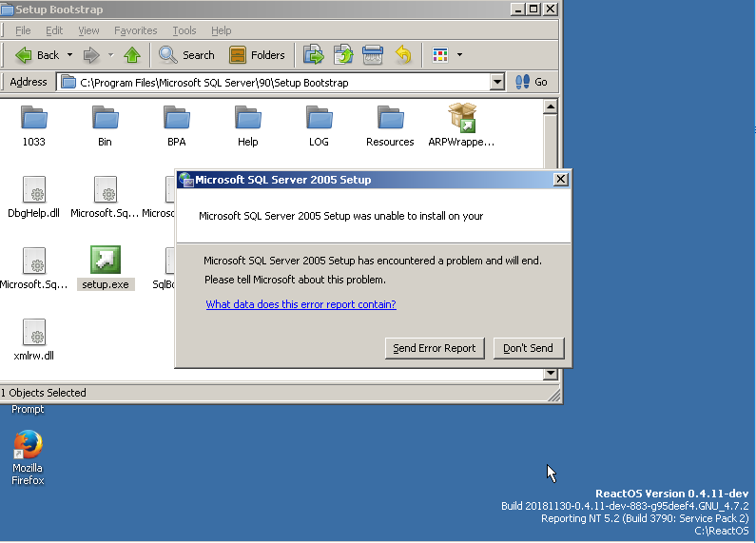Select the setup.exe file

coord(106,268)
